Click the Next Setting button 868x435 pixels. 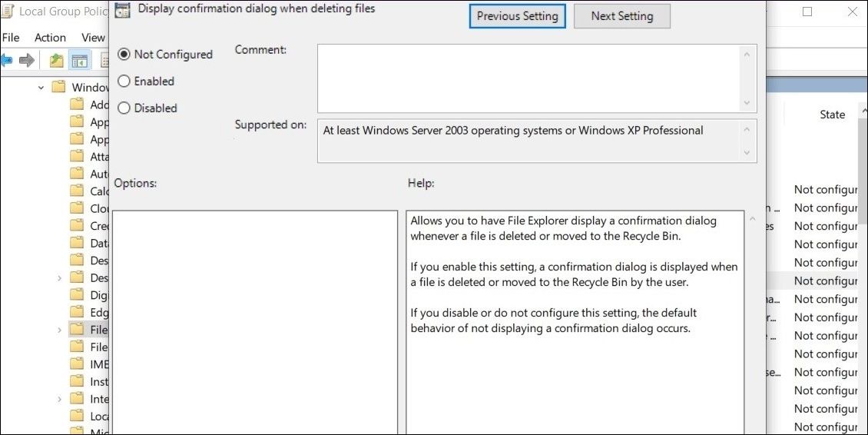[x=621, y=16]
